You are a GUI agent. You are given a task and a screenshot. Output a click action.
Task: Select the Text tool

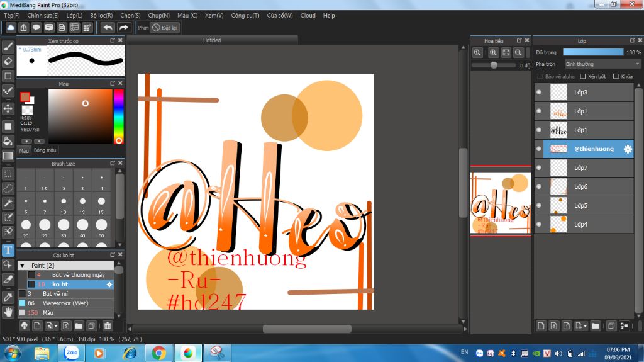[8, 250]
